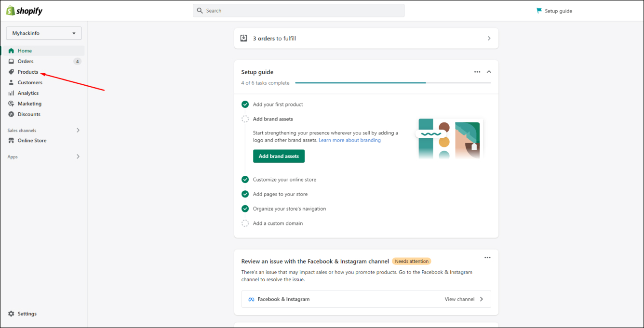Click the Settings gear icon

tap(11, 314)
